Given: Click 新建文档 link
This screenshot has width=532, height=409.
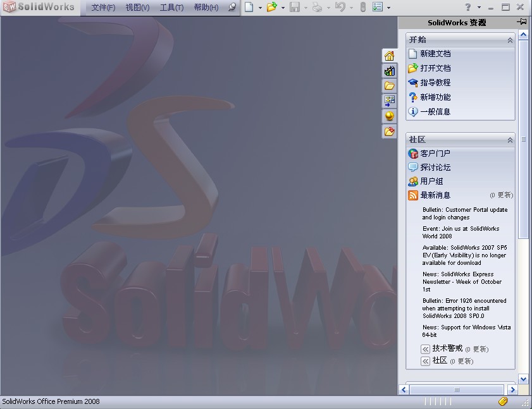Looking at the screenshot, I should click(x=435, y=54).
